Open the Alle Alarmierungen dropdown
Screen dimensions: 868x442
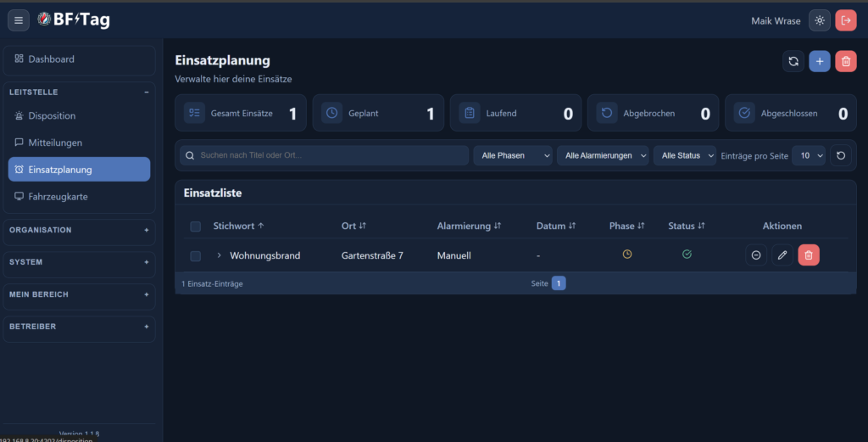[603, 156]
